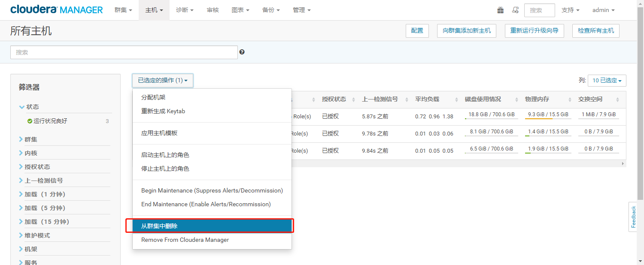Click the 8.1 GiB / 700.6 GiB disk bar

click(x=491, y=132)
